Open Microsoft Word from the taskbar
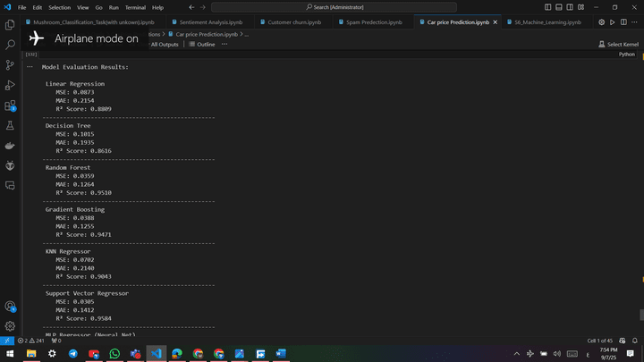The width and height of the screenshot is (644, 362). tap(281, 353)
